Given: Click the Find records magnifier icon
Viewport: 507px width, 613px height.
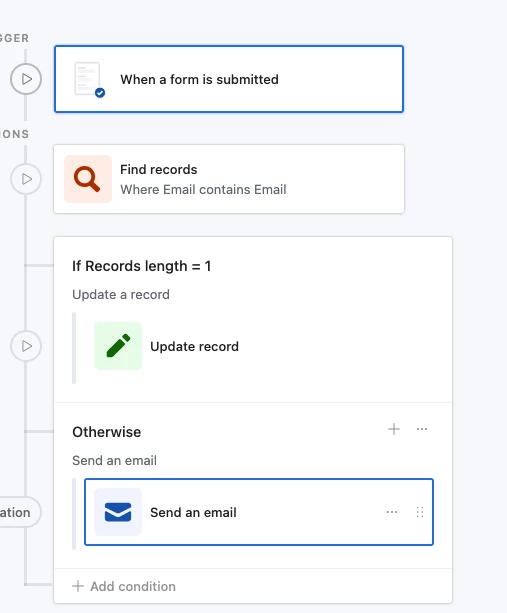Looking at the screenshot, I should click(x=88, y=179).
